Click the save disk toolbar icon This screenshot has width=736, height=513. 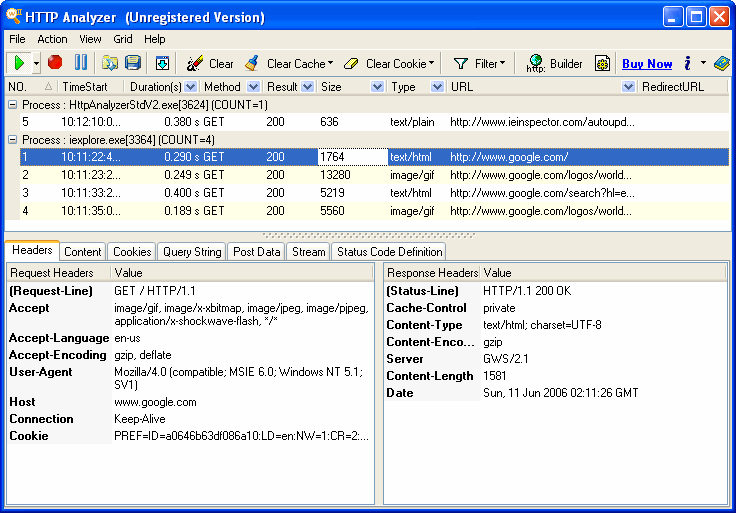(133, 62)
